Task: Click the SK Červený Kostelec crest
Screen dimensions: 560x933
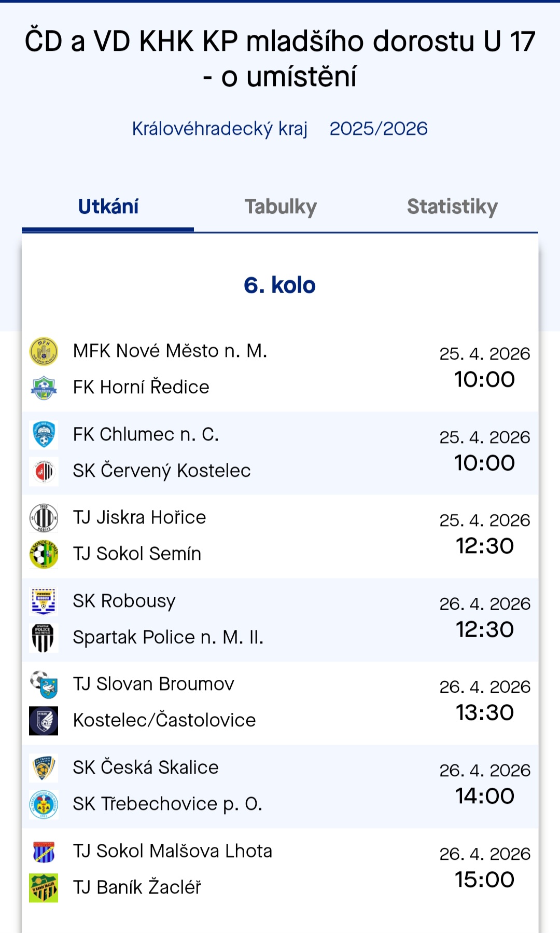Action: [44, 471]
